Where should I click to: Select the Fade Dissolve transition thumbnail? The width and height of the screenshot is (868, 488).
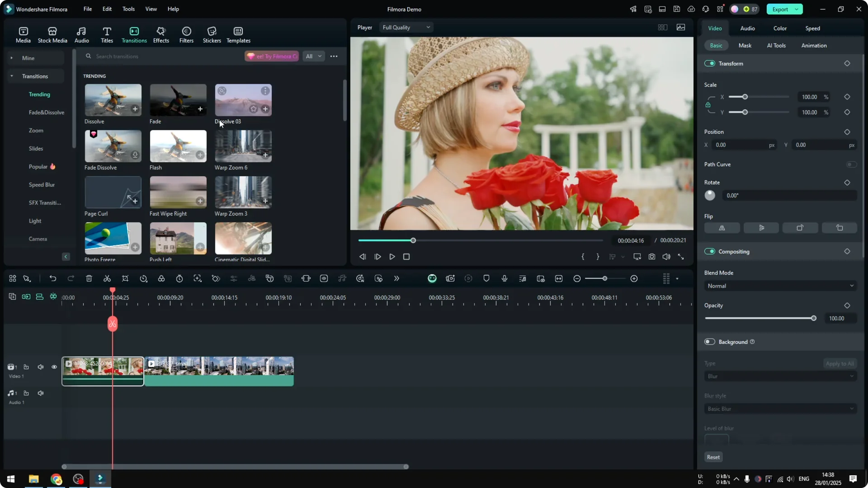coord(113,146)
